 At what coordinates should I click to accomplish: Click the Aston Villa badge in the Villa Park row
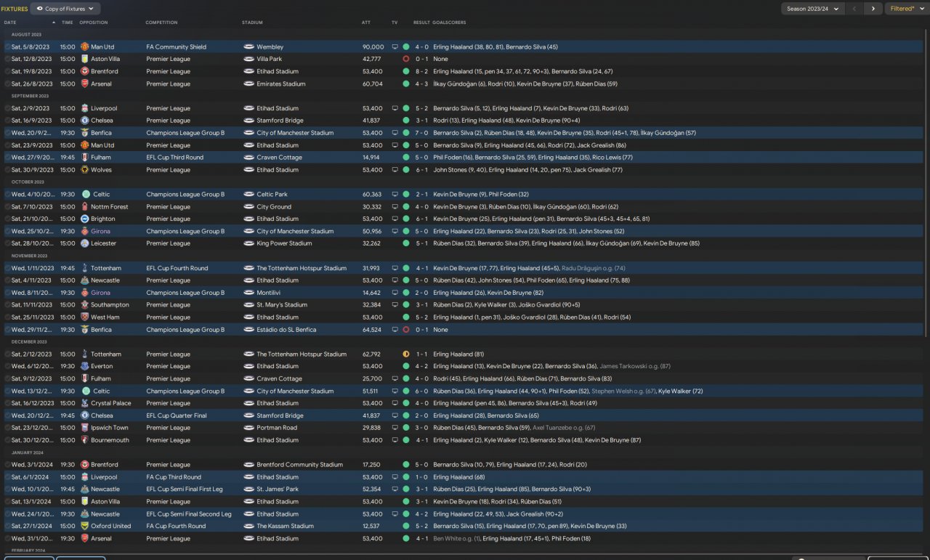[85, 59]
